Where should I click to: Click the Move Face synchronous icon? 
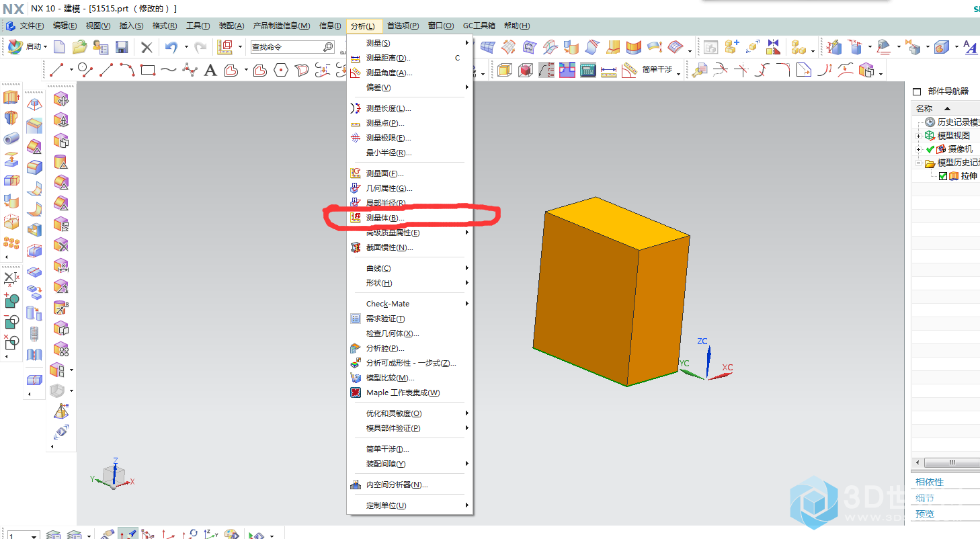61,99
